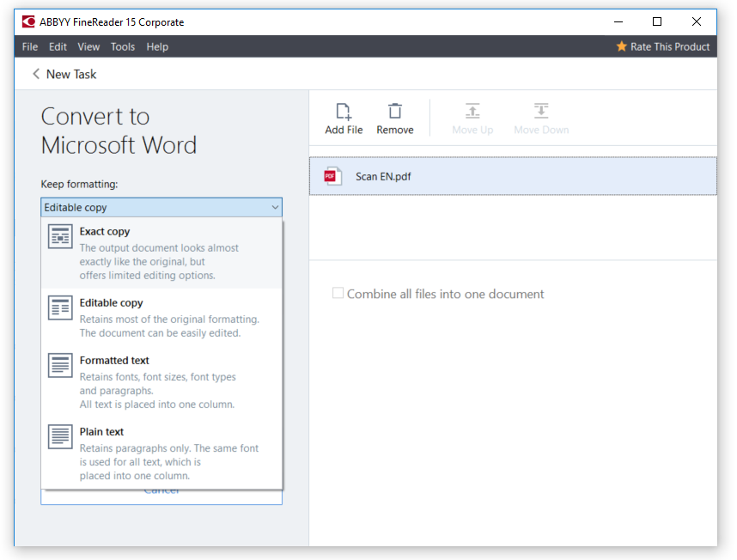
Task: Close the FineReader window
Action: point(697,21)
